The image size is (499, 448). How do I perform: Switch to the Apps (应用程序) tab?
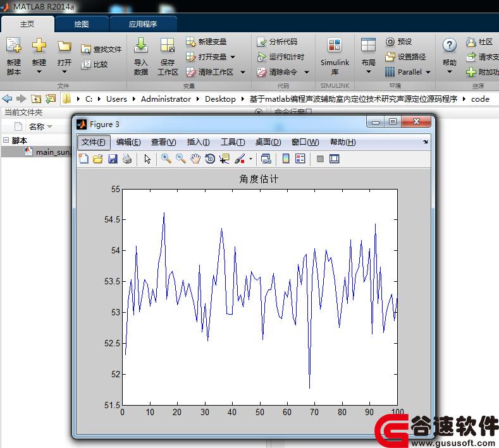143,24
